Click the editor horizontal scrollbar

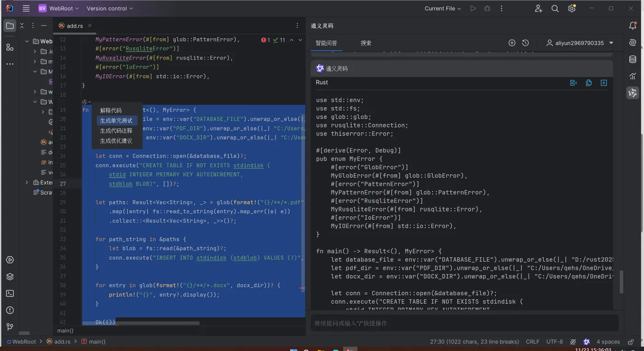[x=141, y=323]
